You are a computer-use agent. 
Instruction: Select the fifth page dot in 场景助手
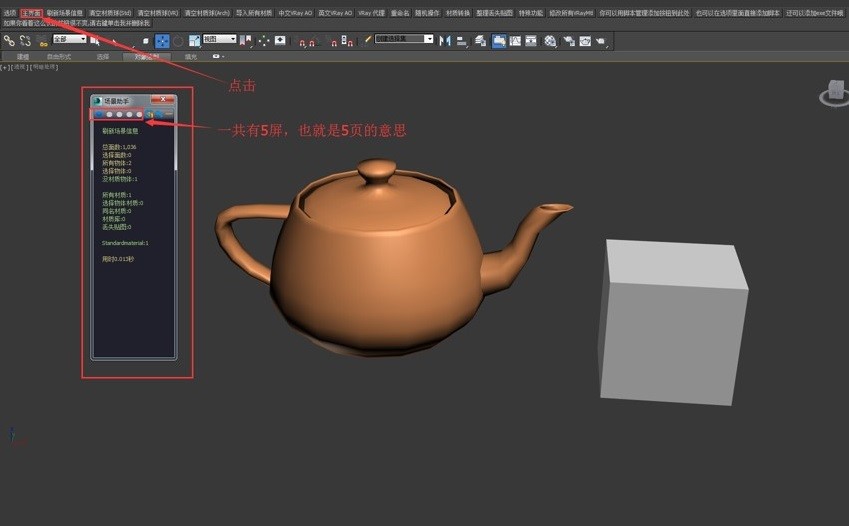click(x=139, y=114)
